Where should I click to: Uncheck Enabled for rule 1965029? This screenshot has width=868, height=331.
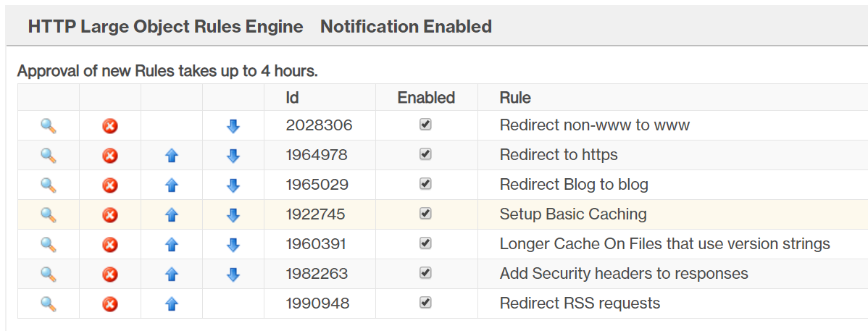tap(426, 184)
